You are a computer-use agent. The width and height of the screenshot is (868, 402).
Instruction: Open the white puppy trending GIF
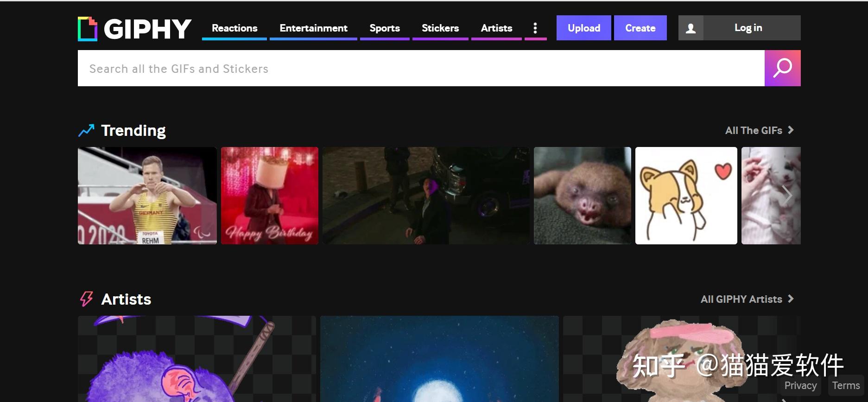[771, 196]
